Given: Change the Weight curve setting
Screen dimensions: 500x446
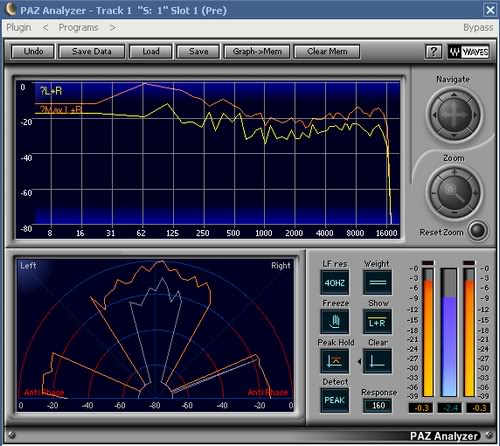Looking at the screenshot, I should 377,283.
